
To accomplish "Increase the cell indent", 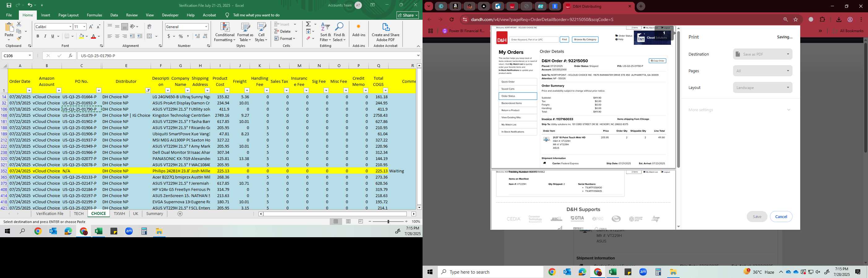I will [140, 36].
